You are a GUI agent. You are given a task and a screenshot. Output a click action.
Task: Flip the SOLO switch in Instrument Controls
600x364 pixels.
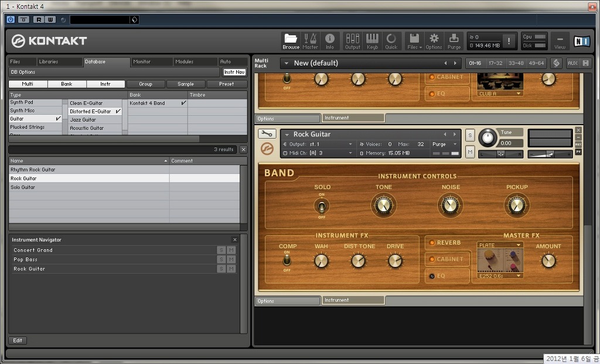(322, 207)
